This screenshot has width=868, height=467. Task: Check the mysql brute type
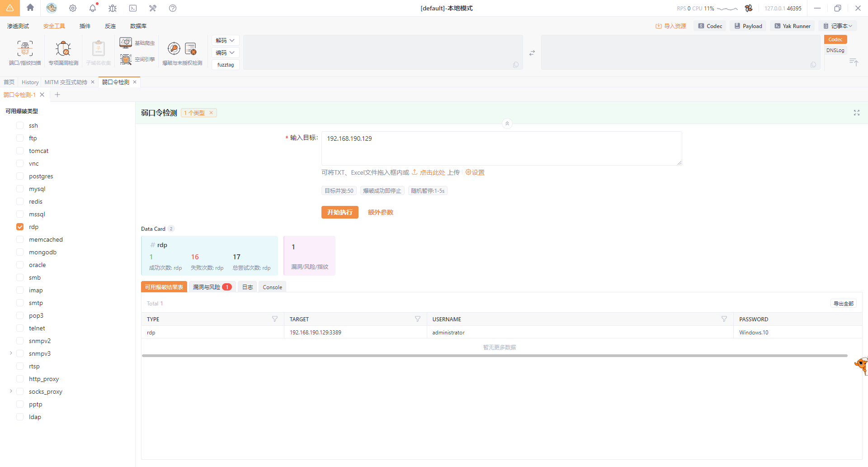coord(20,189)
